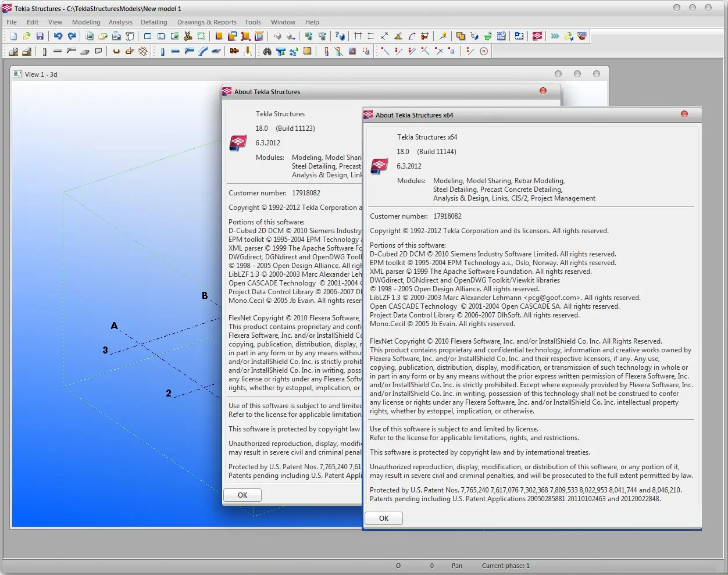This screenshot has height=575, width=728.
Task: Click OK in the rear About Tekla Structures dialog
Action: pos(242,495)
